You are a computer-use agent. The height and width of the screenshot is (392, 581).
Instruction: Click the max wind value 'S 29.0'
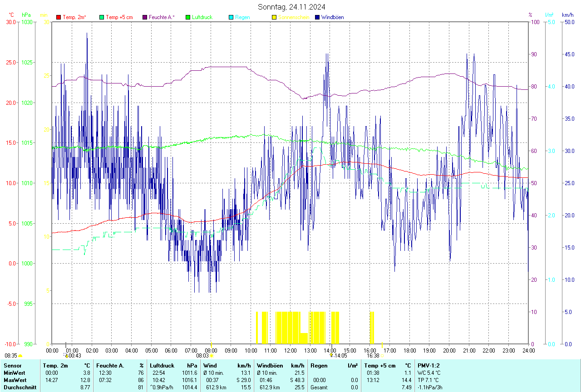[243, 380]
